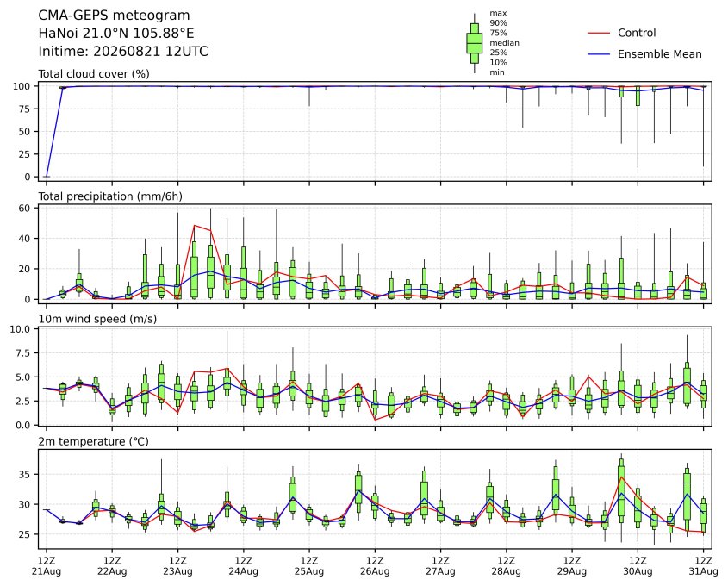Screen dimensions: 728x586
Task: Click the CMA-GEPS meteogram title
Action: pos(114,16)
